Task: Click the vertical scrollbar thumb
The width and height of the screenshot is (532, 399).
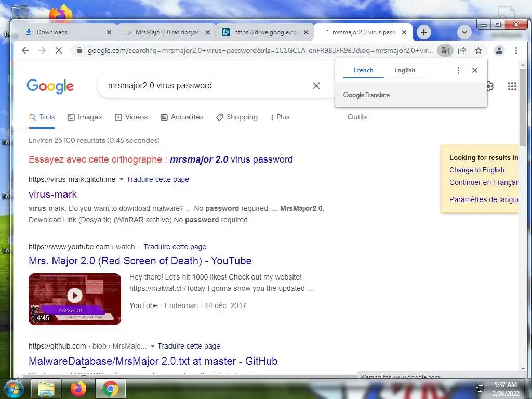Action: (x=523, y=107)
